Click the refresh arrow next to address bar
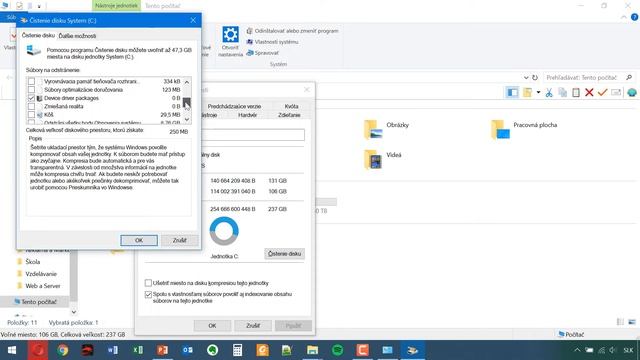The width and height of the screenshot is (640, 360). (535, 78)
